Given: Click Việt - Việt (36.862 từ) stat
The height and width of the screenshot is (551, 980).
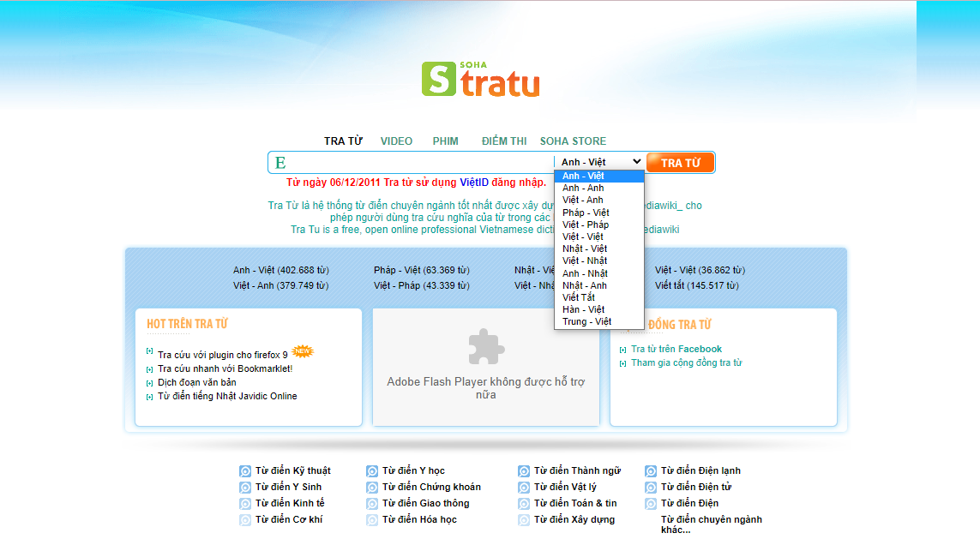Looking at the screenshot, I should click(x=700, y=271).
